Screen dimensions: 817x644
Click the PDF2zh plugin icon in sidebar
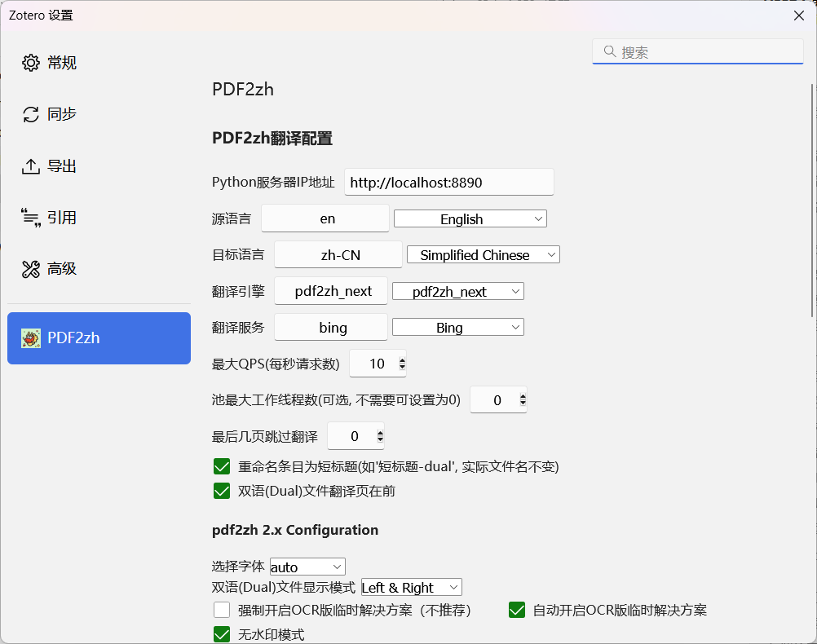coord(31,338)
